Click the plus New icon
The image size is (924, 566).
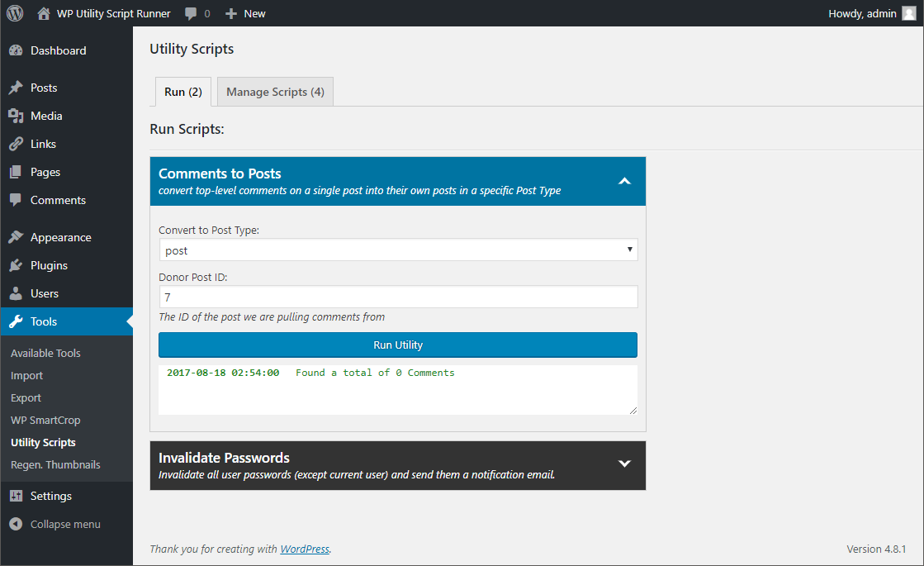click(x=231, y=13)
